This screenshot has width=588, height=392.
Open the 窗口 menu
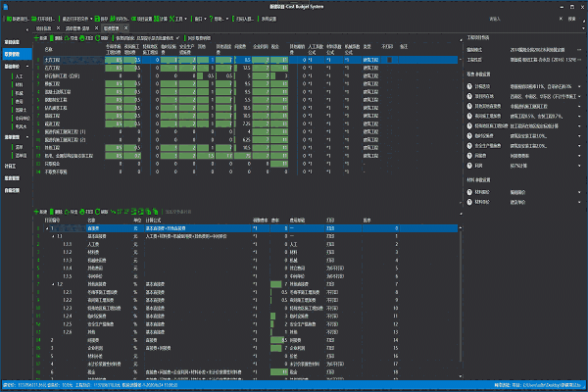pyautogui.click(x=199, y=18)
